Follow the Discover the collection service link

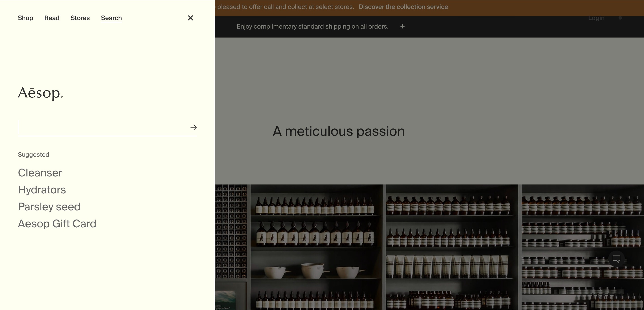click(403, 7)
